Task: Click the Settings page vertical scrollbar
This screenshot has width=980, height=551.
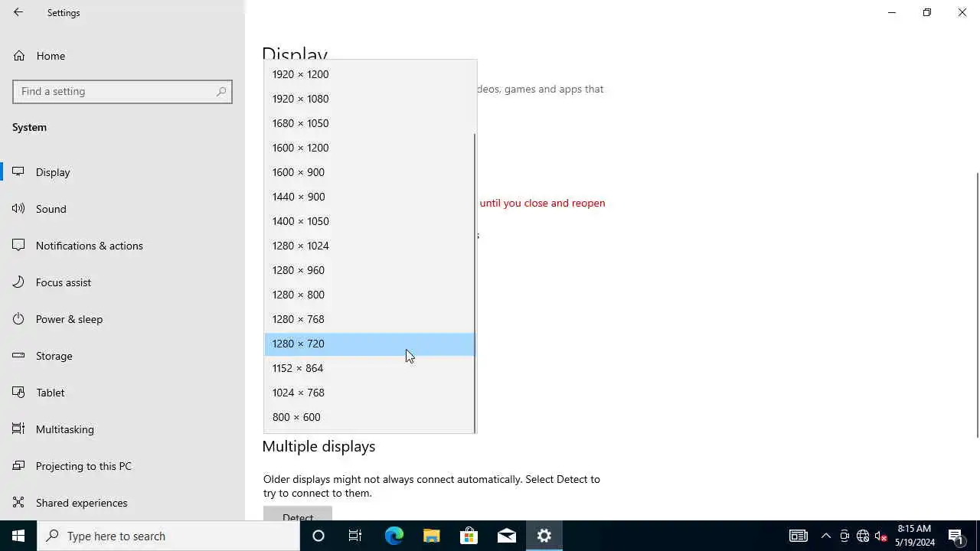Action: (x=978, y=305)
